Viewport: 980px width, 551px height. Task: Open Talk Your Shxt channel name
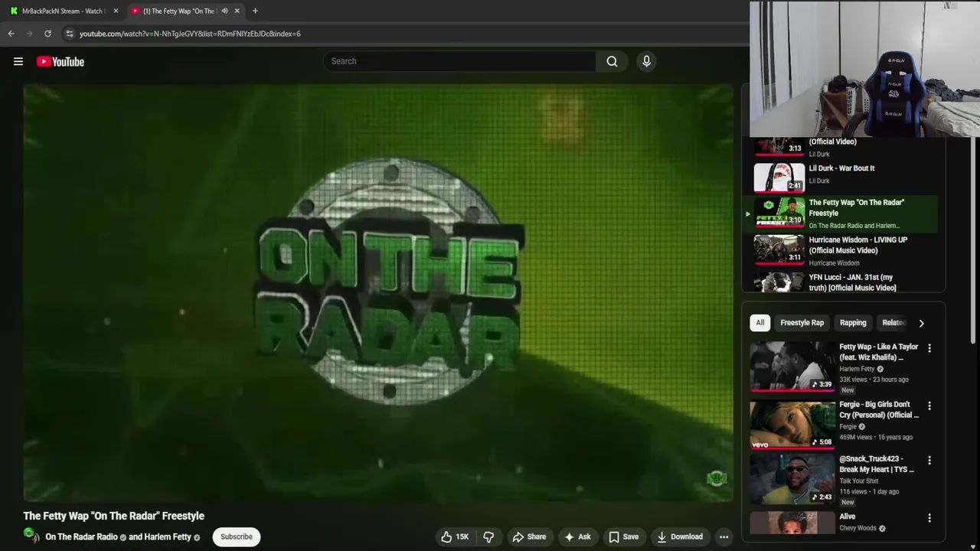pyautogui.click(x=859, y=481)
